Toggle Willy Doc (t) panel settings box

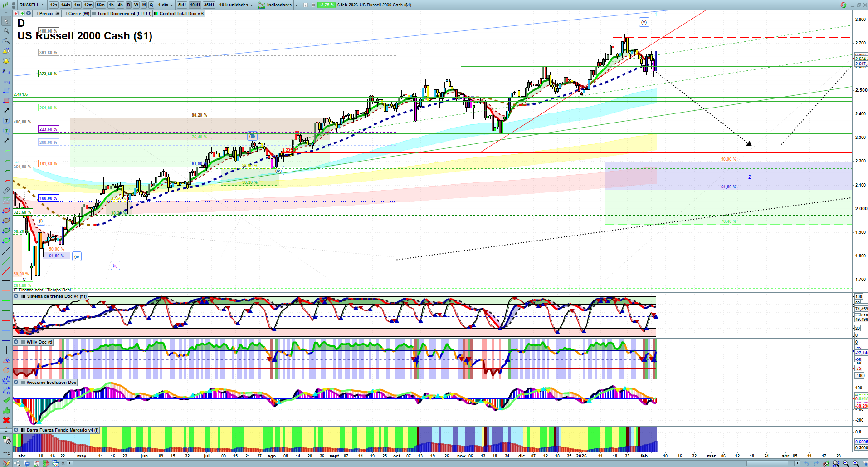click(23, 342)
